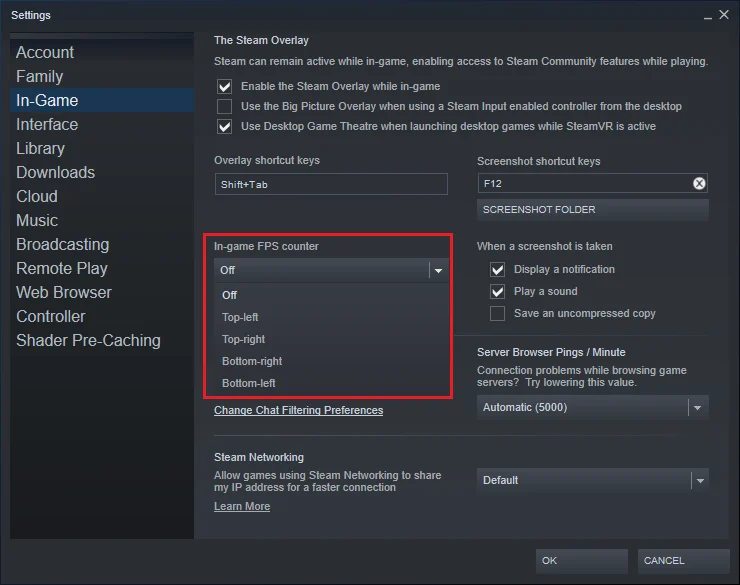Open Library settings section
Viewport: 740px width, 585px height.
tap(102, 149)
